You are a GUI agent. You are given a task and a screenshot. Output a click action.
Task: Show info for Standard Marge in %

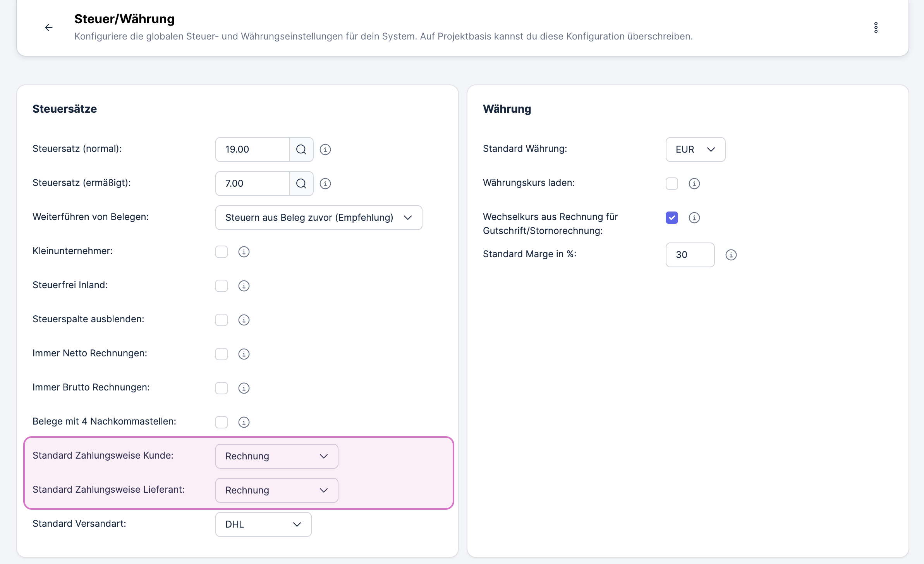pyautogui.click(x=731, y=255)
